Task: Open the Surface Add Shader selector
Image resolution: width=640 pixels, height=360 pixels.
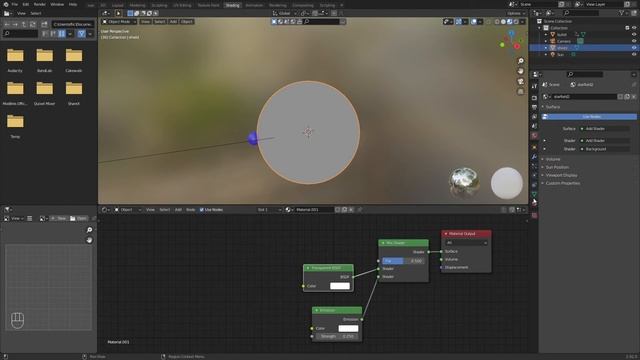Action: [x=604, y=129]
